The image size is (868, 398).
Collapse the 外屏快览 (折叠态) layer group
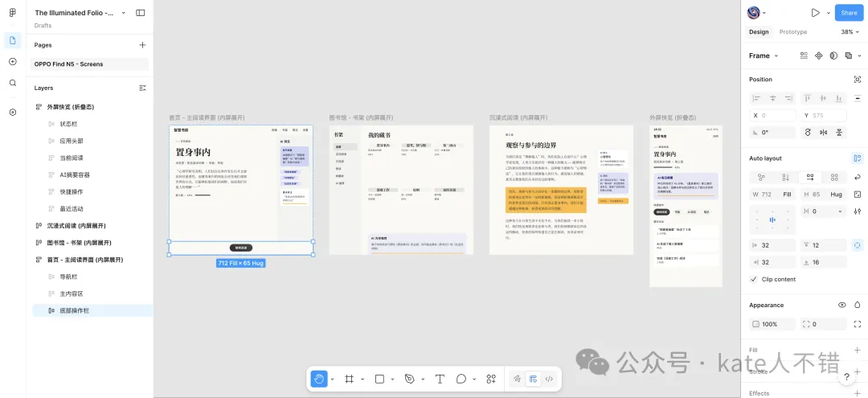click(39, 107)
